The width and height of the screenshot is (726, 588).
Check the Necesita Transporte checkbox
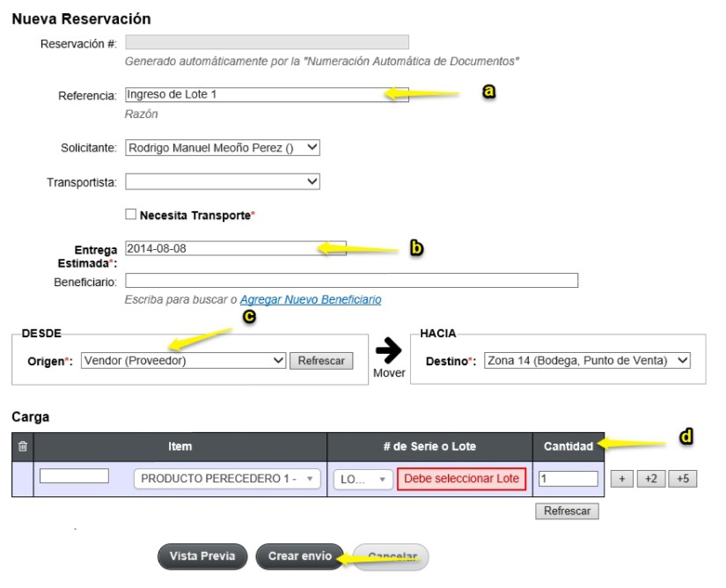pyautogui.click(x=130, y=215)
